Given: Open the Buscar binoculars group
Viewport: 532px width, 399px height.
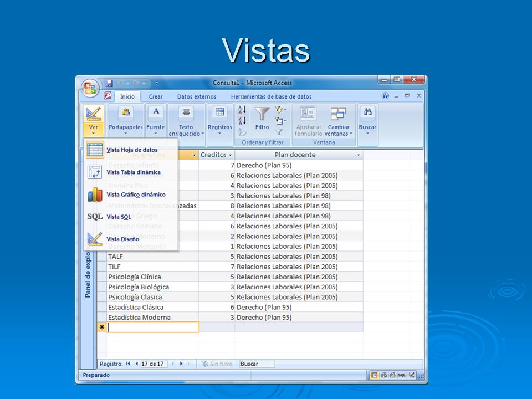Looking at the screenshot, I should (x=367, y=120).
